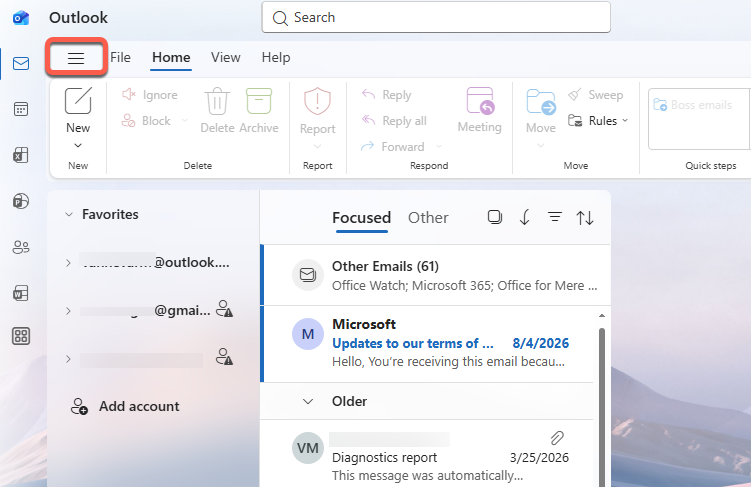The image size is (751, 487).
Task: Collapse the Older messages group
Action: tap(308, 401)
